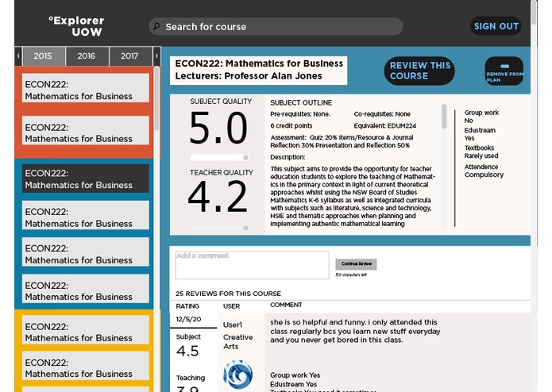Screen dimensions: 552x392
Task: Click the Subject Outline heading
Action: coord(301,102)
